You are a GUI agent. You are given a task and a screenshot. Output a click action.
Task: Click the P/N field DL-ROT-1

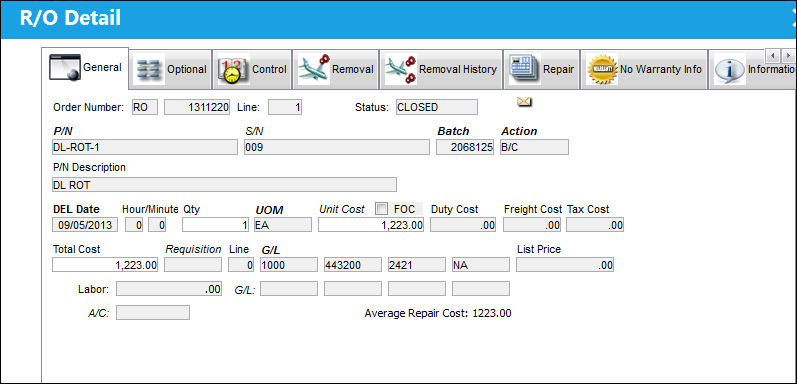[x=144, y=147]
